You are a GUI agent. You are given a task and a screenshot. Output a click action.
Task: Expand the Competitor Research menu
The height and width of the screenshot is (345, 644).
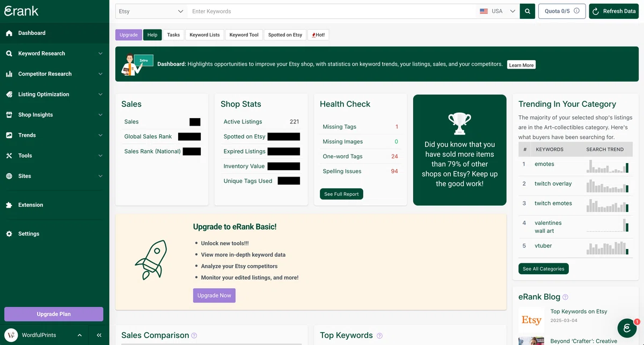pos(100,74)
